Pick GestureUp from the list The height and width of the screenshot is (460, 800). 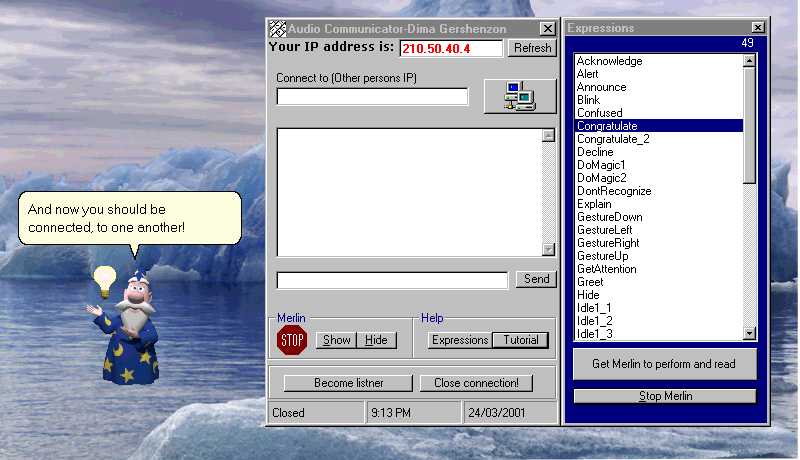(659, 256)
